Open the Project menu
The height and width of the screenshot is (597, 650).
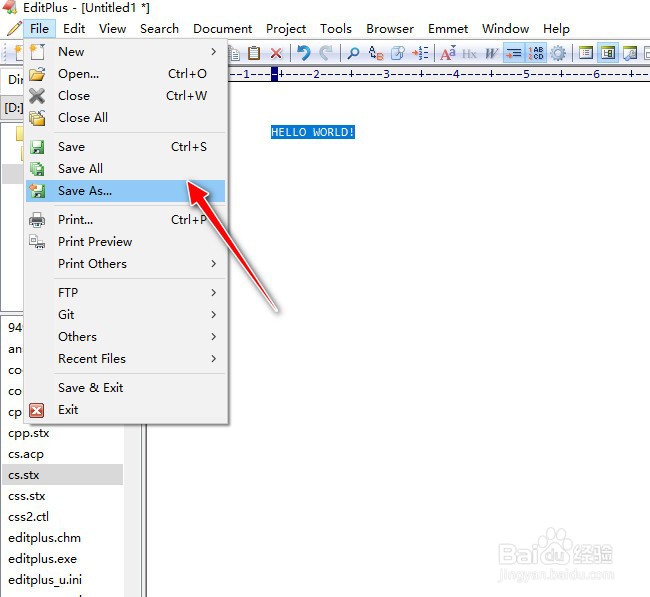click(x=286, y=29)
